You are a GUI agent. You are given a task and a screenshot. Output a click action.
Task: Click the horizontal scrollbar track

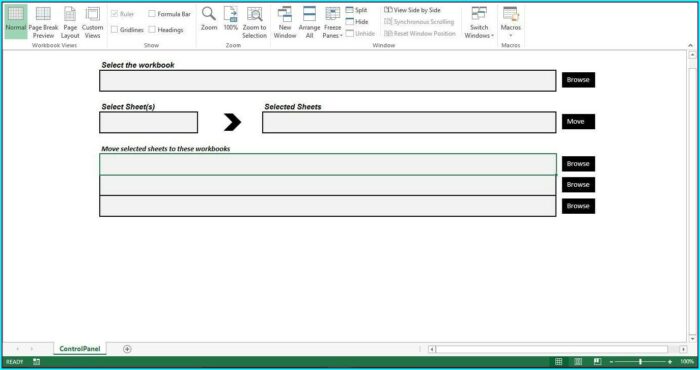(x=551, y=349)
